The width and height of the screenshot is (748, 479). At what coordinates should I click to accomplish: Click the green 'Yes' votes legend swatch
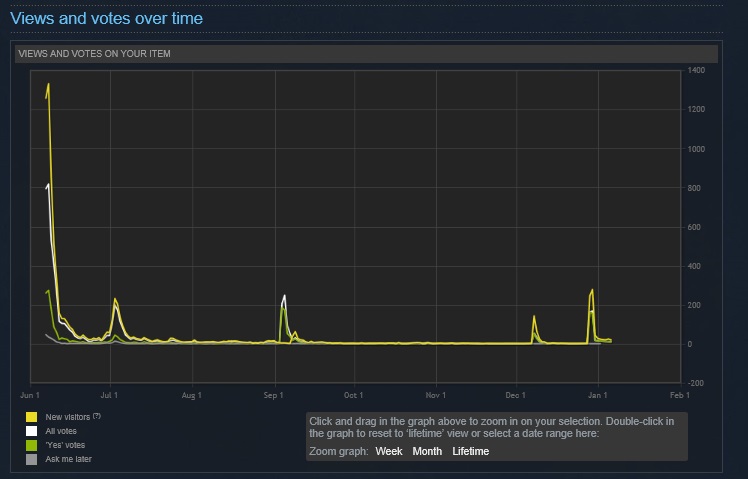click(x=32, y=444)
